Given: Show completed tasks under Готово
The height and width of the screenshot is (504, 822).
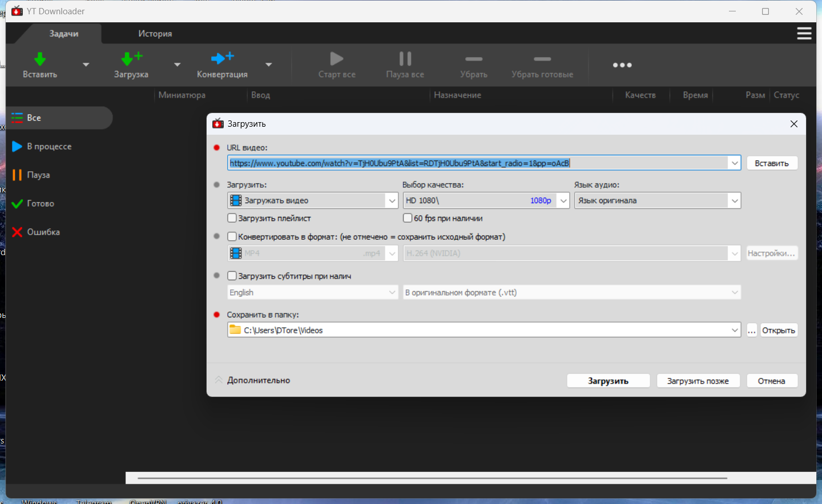Looking at the screenshot, I should 40,204.
